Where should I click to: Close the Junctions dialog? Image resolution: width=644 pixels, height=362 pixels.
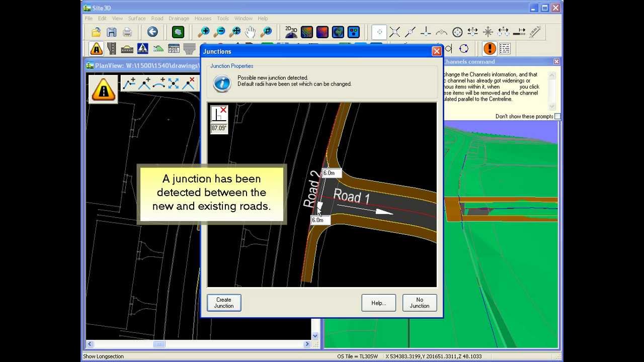[437, 51]
